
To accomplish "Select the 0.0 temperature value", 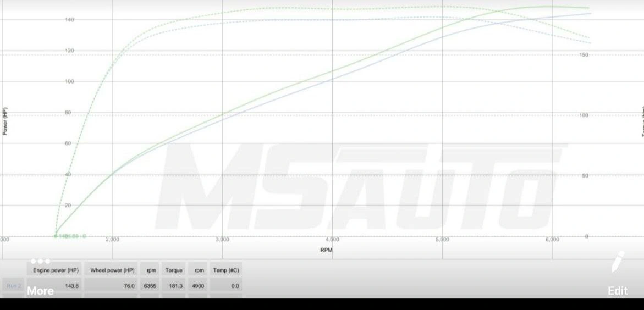I will point(235,286).
